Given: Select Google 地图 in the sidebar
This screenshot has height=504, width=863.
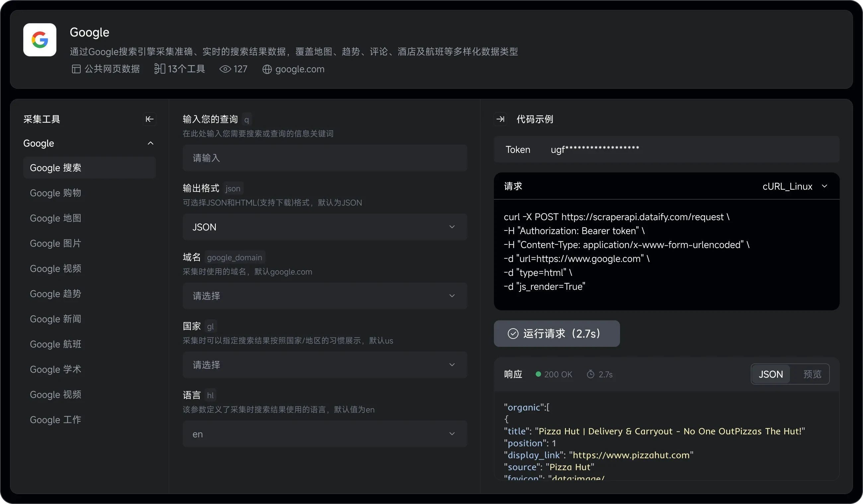Looking at the screenshot, I should (55, 218).
